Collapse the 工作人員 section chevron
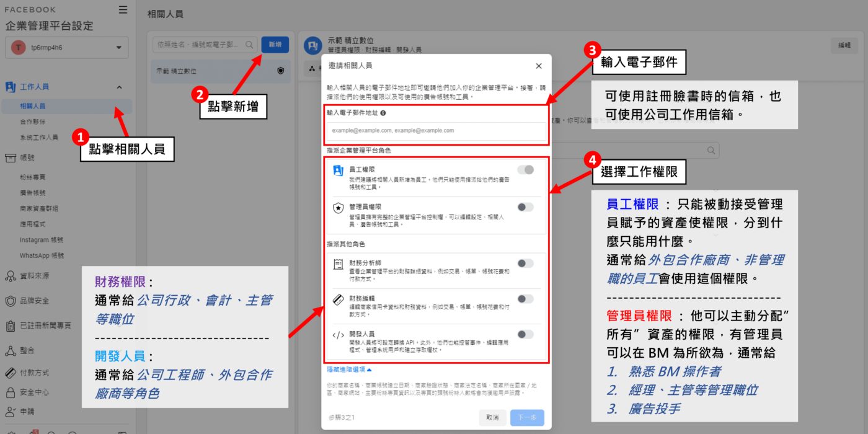868x434 pixels. 120,87
